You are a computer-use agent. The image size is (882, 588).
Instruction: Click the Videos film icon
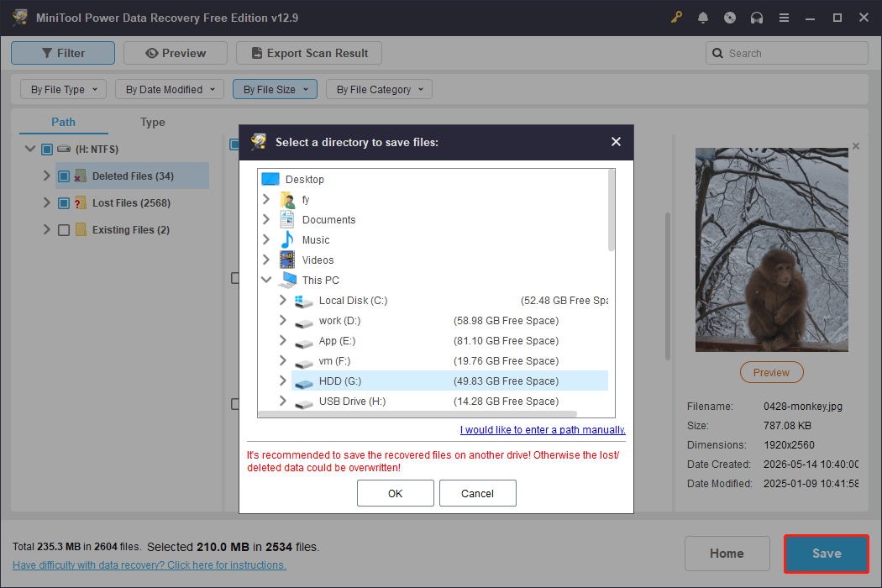(287, 260)
